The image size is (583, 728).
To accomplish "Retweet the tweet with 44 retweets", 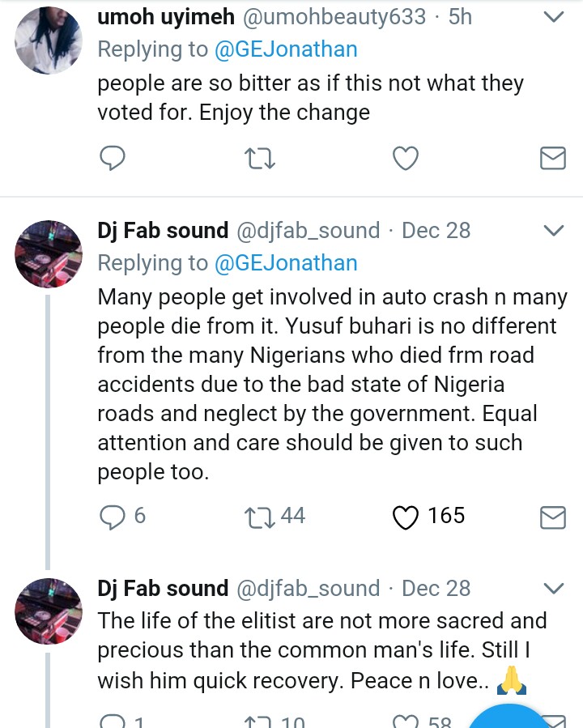I will coord(259,517).
